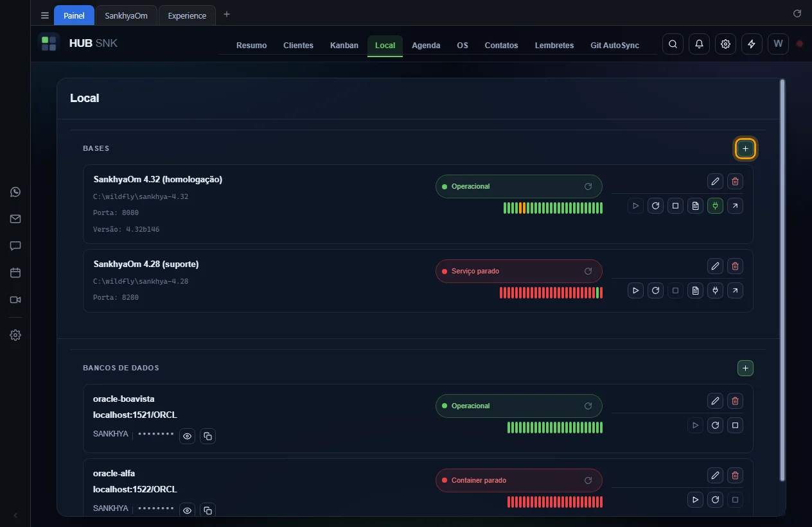Open WhatsApp from the left sidebar

15,192
